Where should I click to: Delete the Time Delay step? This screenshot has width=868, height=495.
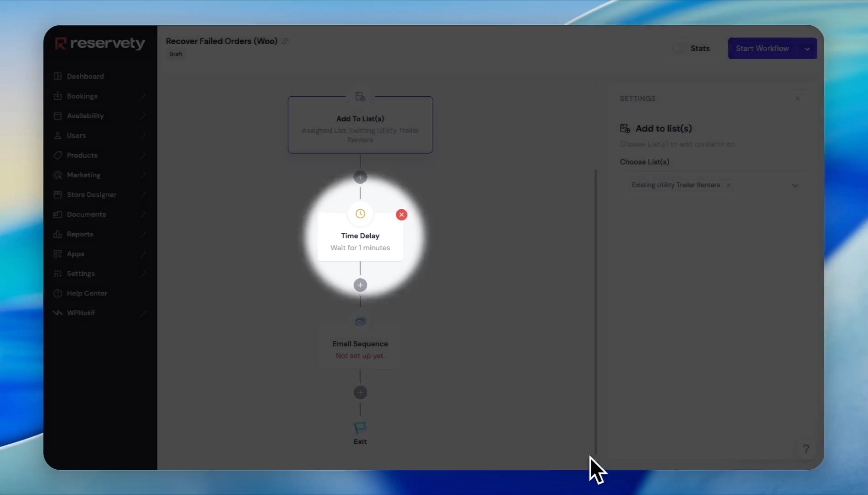401,214
